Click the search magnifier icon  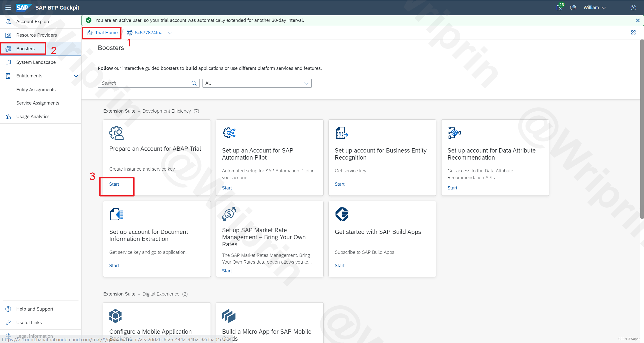click(x=194, y=83)
